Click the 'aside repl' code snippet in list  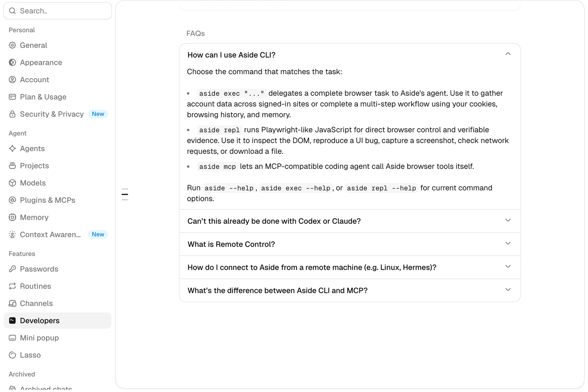coord(219,130)
